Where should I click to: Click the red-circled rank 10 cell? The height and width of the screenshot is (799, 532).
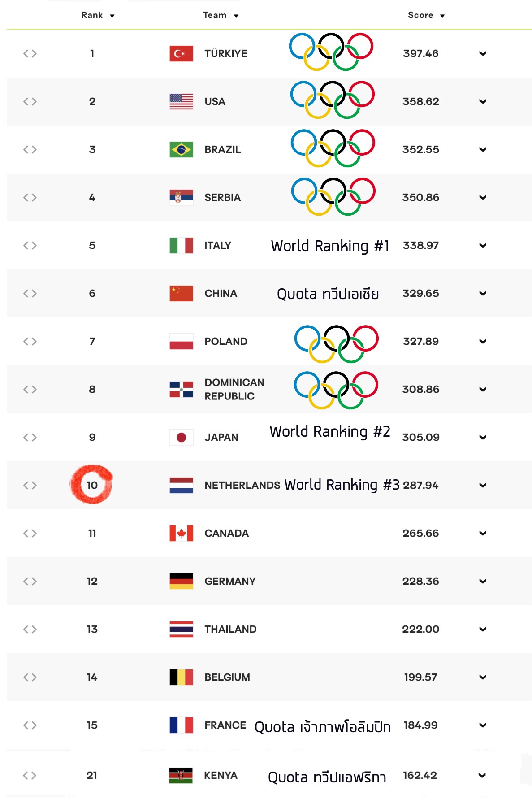pos(92,485)
